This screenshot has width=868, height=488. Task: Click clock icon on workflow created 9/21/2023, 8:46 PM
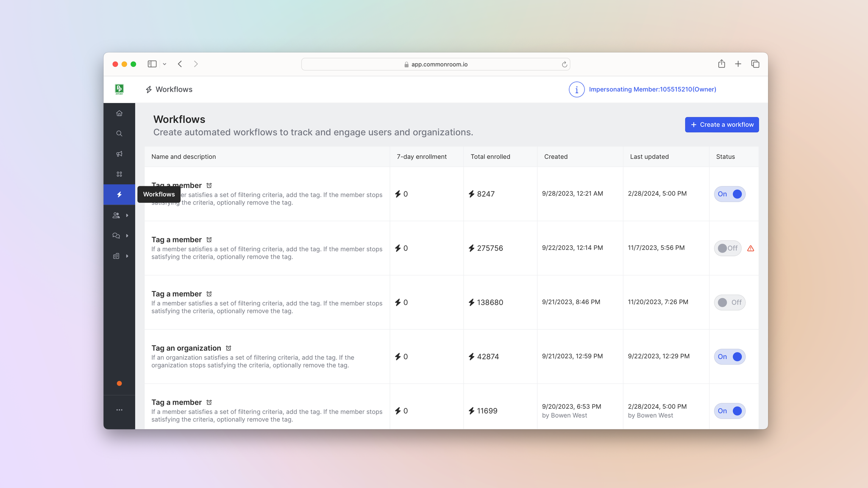coord(209,294)
